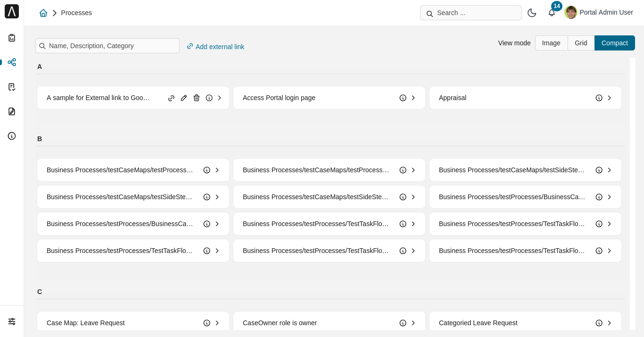
Task: Open 'A sample for External link to Goo…' title
Action: (x=98, y=98)
